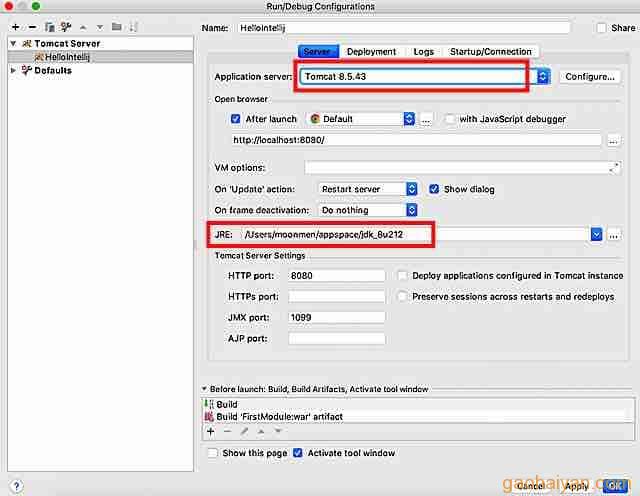Collapse the Before launch section
This screenshot has height=496, width=640.
204,389
